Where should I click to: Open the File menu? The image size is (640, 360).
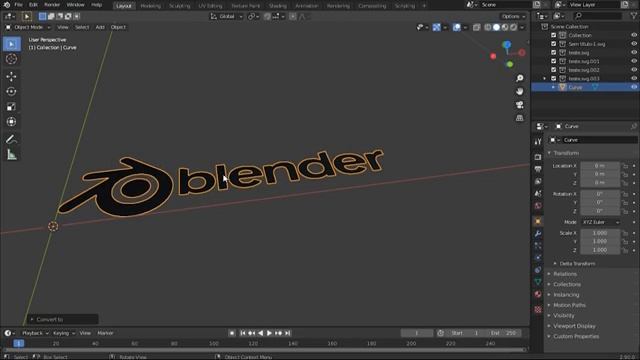click(18, 5)
